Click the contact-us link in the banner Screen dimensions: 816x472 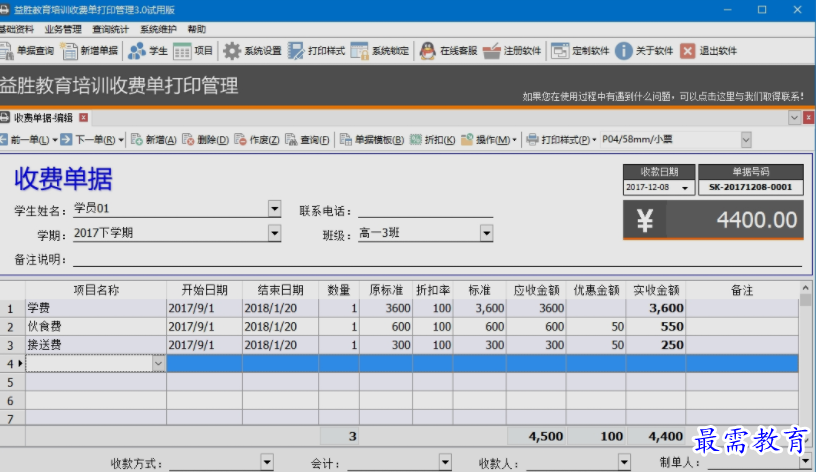[x=663, y=96]
